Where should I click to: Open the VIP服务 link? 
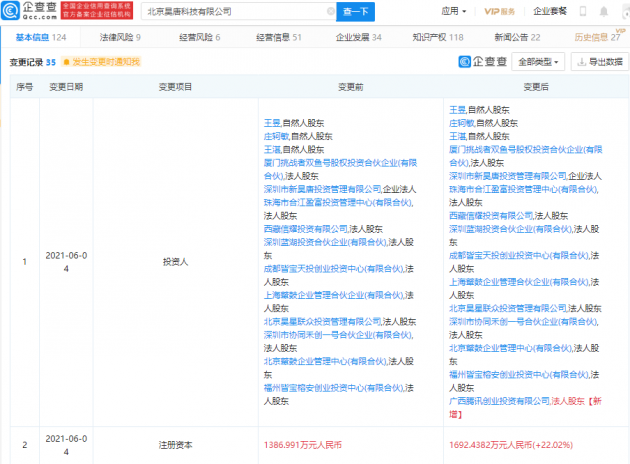pos(499,12)
